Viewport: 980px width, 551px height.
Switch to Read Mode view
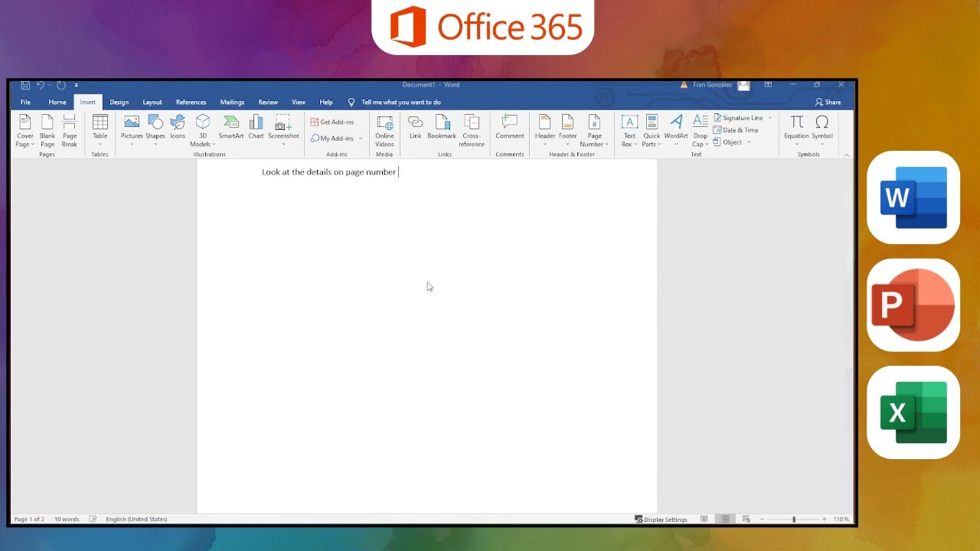point(704,519)
